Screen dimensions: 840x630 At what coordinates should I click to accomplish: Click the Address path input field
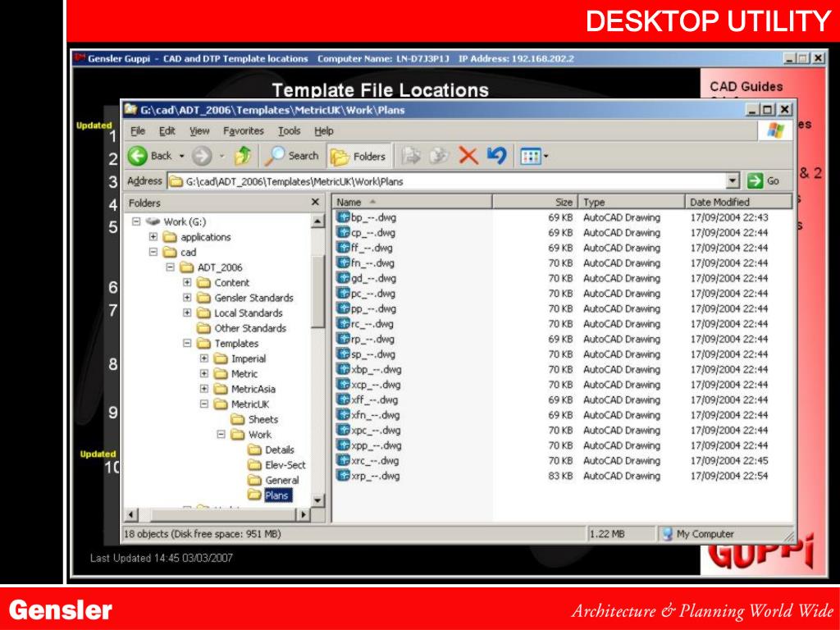[447, 181]
